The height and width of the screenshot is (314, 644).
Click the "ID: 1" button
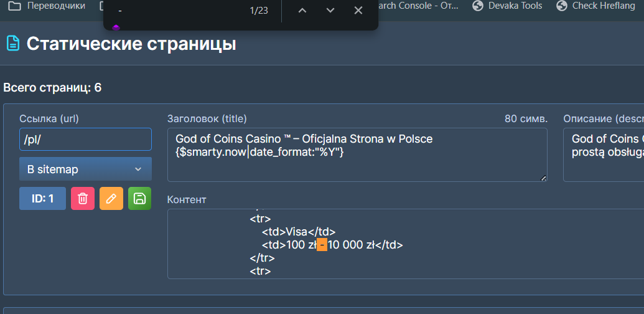pos(42,199)
